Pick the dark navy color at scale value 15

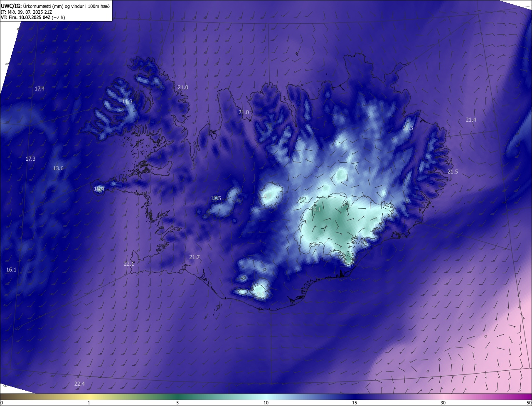pyautogui.click(x=355, y=397)
